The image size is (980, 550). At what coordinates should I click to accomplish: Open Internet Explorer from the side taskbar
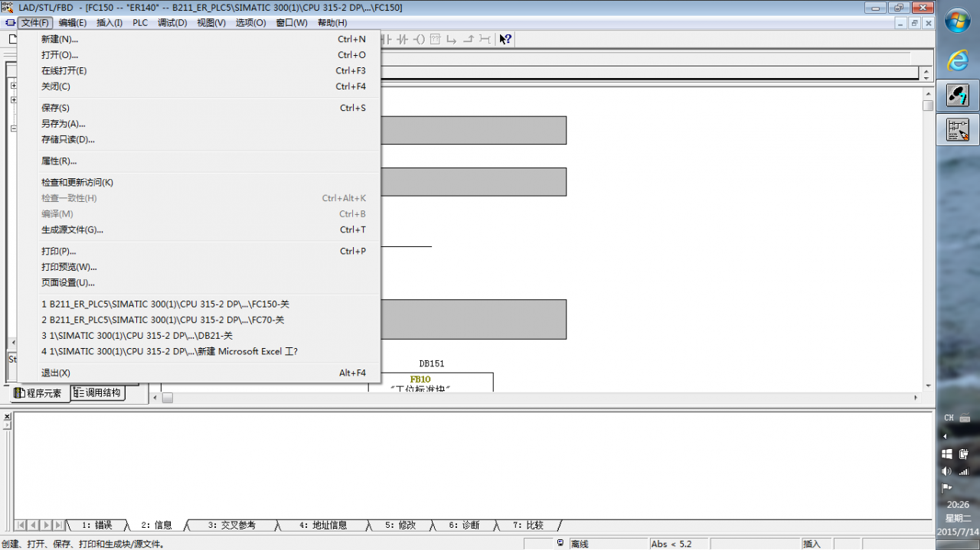click(x=958, y=61)
